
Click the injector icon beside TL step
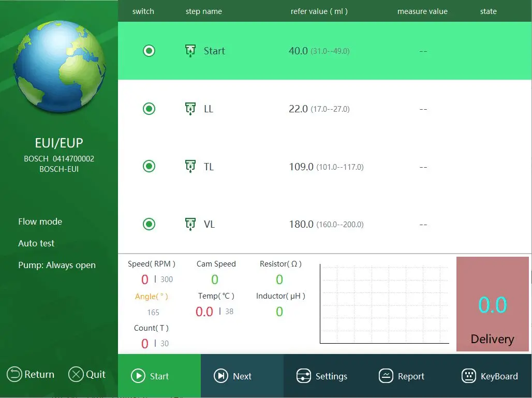coord(190,167)
